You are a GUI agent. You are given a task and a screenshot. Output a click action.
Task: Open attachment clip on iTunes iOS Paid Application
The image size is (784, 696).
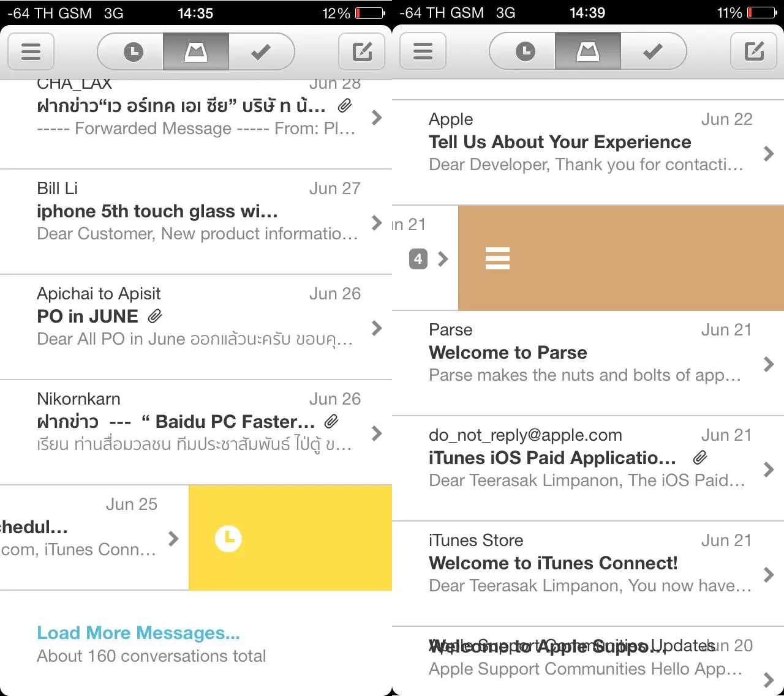click(x=700, y=457)
